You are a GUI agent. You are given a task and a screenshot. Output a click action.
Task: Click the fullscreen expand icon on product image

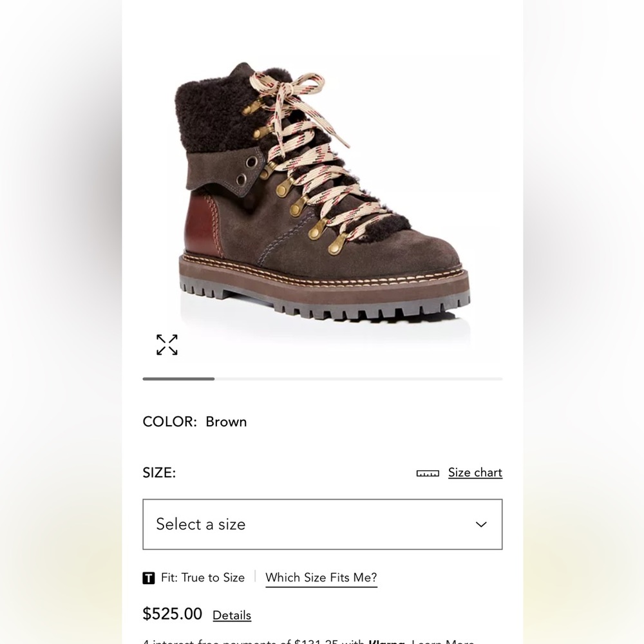point(167,345)
